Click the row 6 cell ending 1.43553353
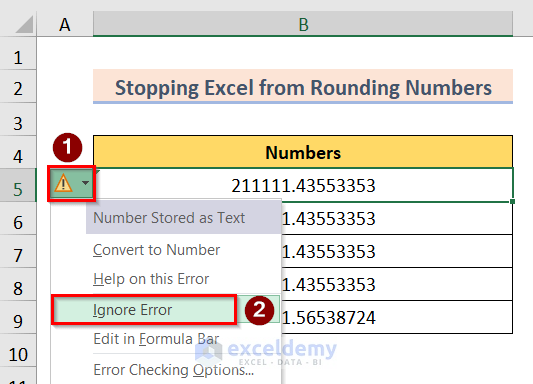Viewport: 533px width, 384px height. point(397,219)
